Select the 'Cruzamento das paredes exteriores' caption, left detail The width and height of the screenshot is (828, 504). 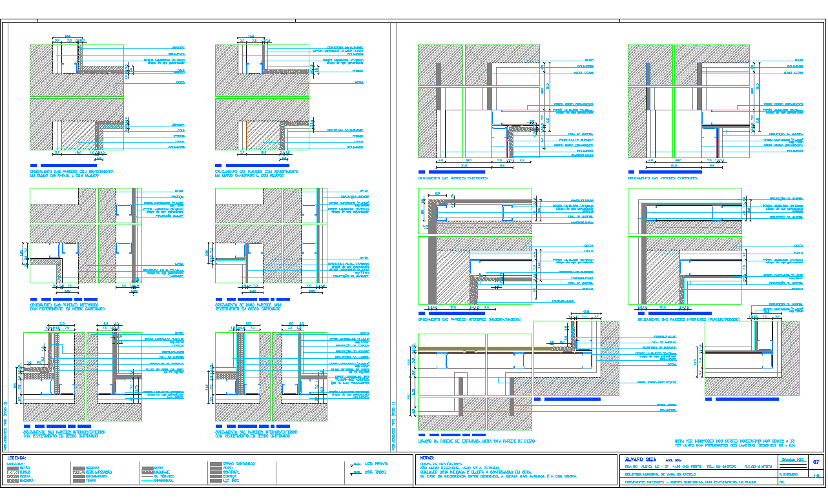coord(452,177)
